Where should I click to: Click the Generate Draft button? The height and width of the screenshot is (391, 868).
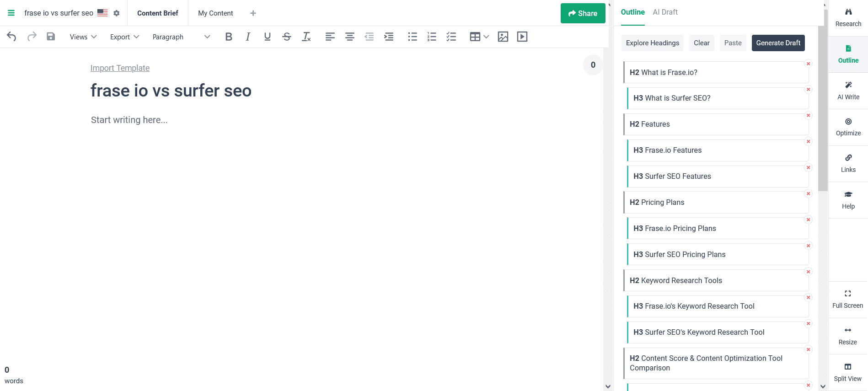[x=778, y=43]
